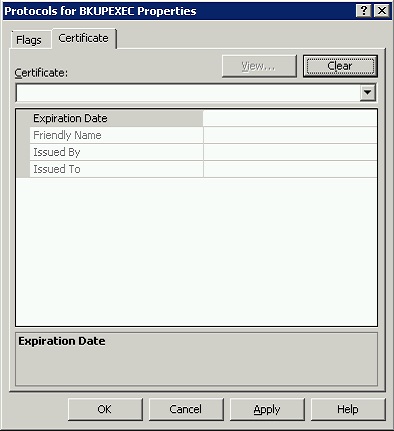394x431 pixels.
Task: Dismiss changes with the Cancel button
Action: [x=186, y=409]
